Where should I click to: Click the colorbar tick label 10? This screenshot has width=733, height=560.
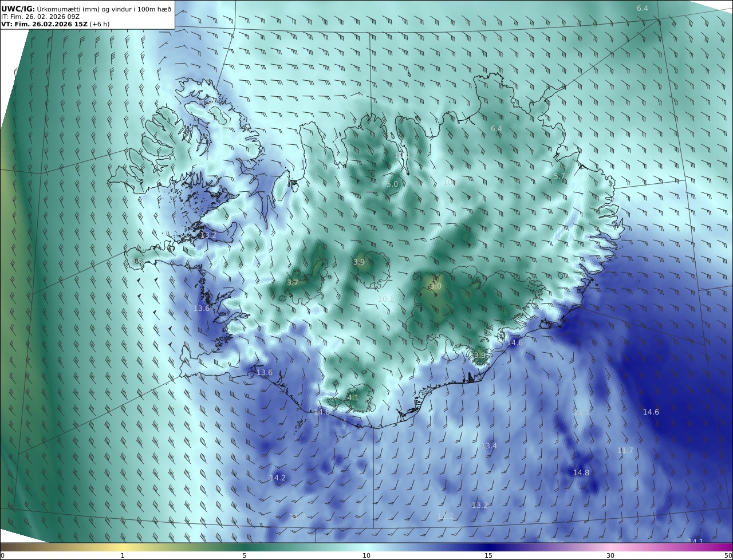(366, 555)
